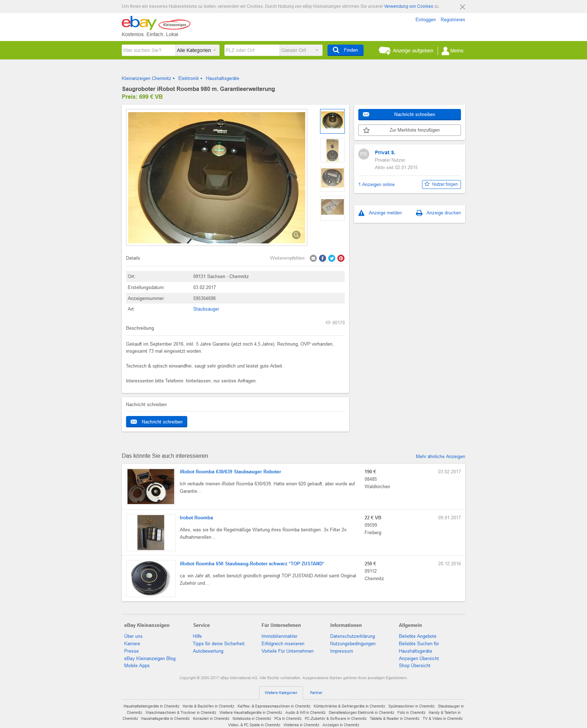Open Datenschutzerklärung link
This screenshot has height=728, width=587.
pyautogui.click(x=352, y=636)
